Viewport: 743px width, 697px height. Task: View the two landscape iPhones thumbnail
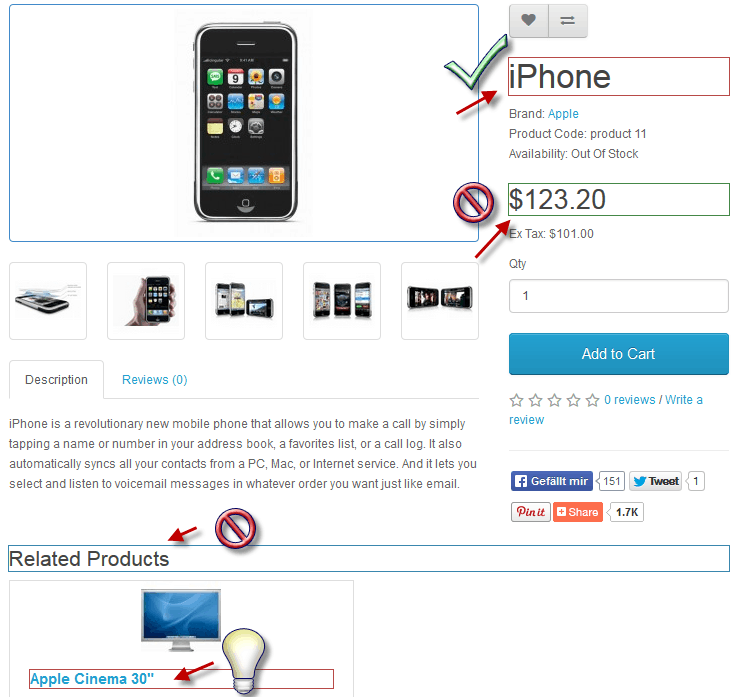pos(440,301)
